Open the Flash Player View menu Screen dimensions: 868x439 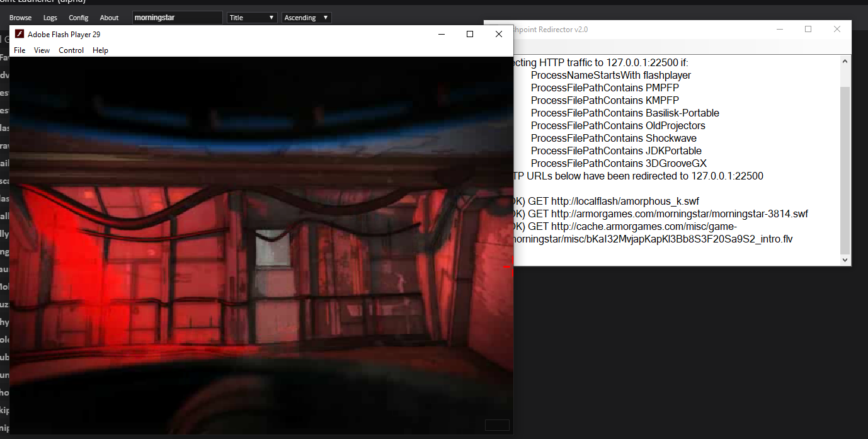coord(42,50)
